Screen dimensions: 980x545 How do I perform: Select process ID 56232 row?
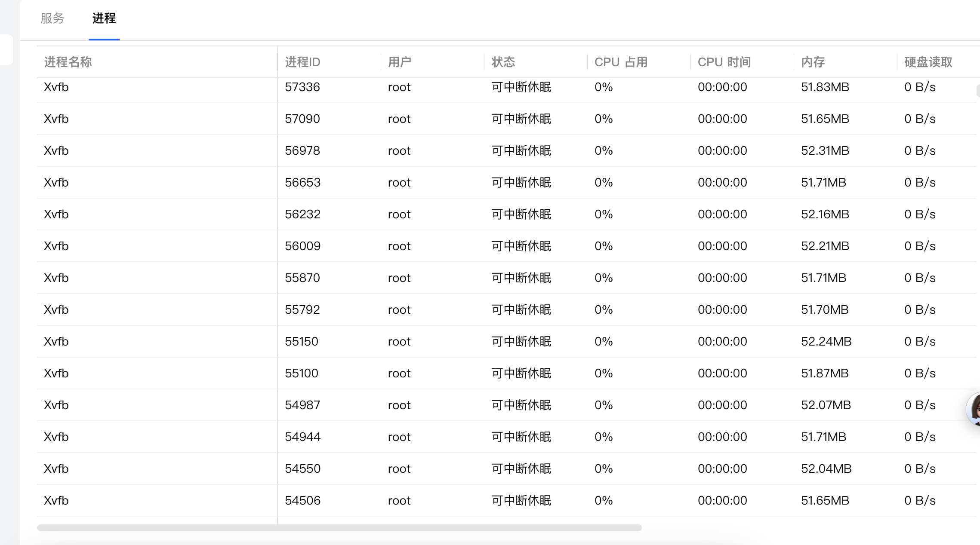(x=302, y=214)
